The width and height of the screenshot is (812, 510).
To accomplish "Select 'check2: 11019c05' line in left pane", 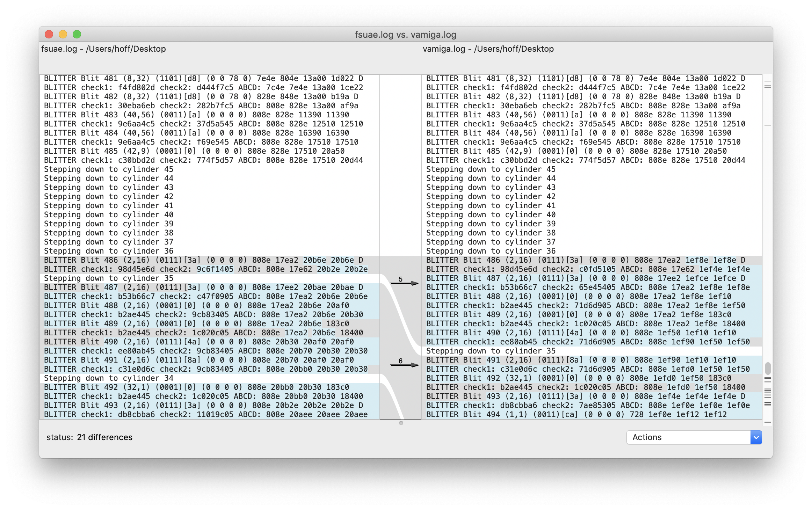I will [206, 415].
